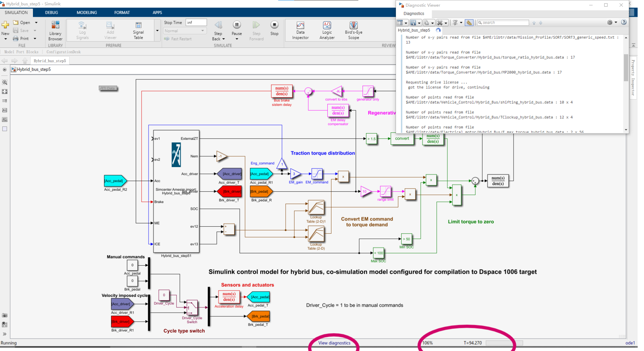644x351 pixels.
Task: Click the area box tool in sidebar
Action: click(x=5, y=129)
